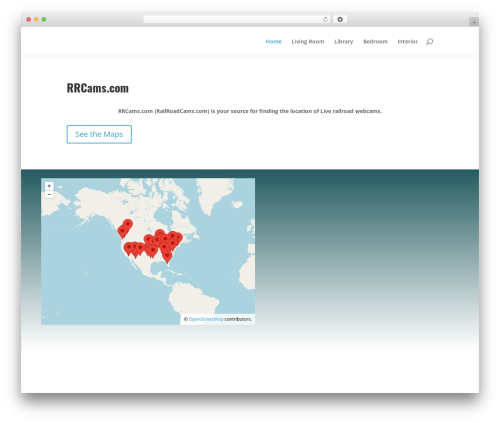The height and width of the screenshot is (423, 500).
Task: Click the yellow minimize window dot
Action: click(x=36, y=19)
